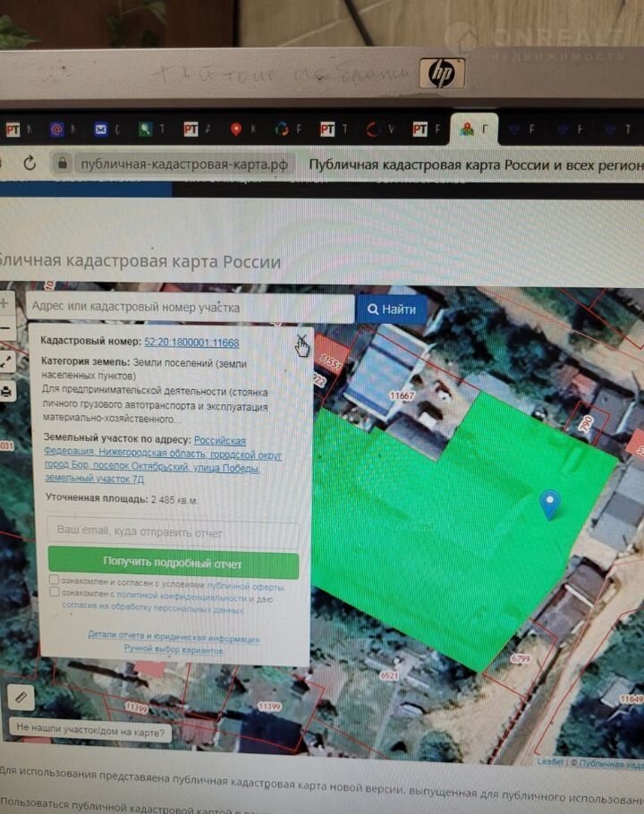Image resolution: width=644 pixels, height=814 pixels.
Task: Open the Ручной выбор вариантов link
Action: pyautogui.click(x=174, y=650)
